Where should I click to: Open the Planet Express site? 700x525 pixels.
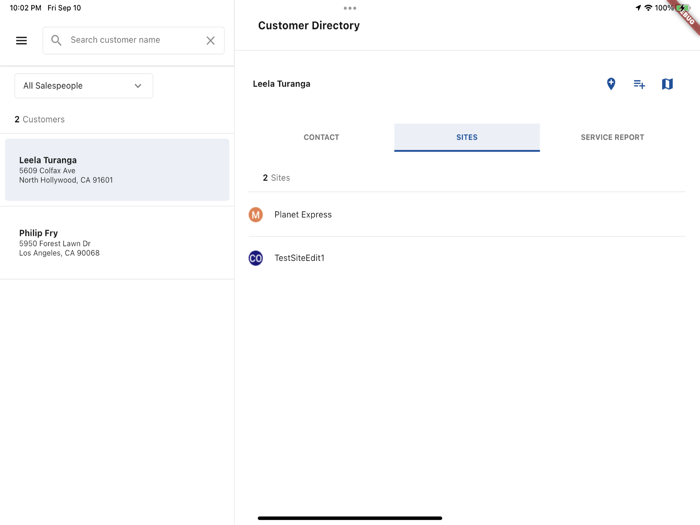303,215
